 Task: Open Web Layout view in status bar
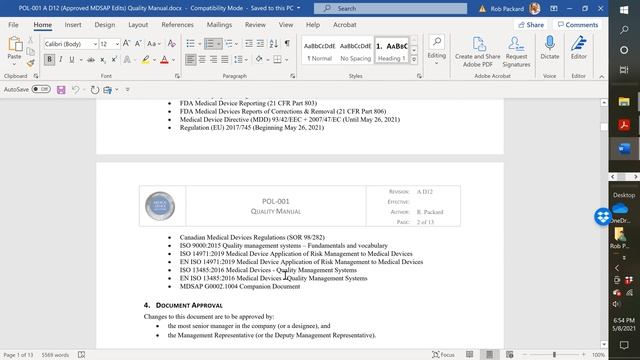509,354
